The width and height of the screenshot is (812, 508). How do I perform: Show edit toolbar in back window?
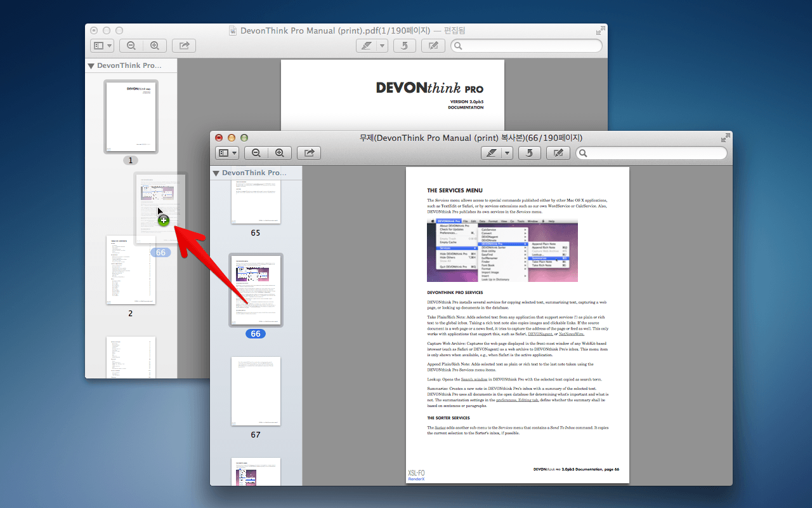point(433,46)
